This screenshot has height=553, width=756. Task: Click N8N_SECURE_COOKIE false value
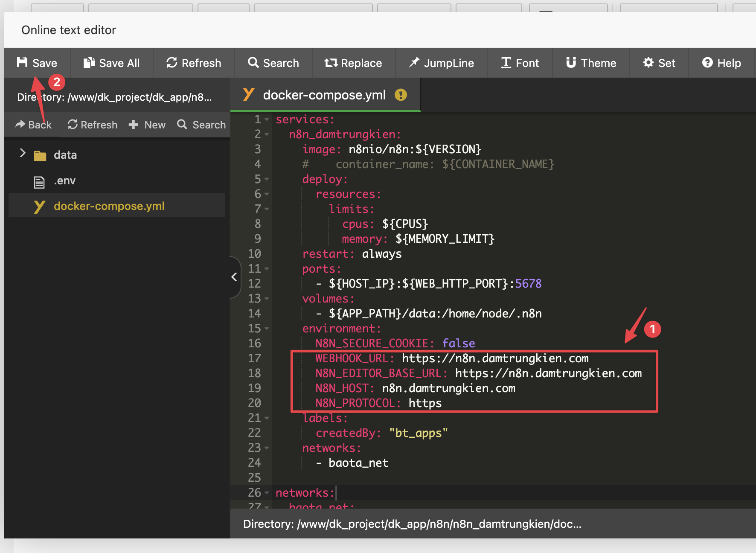[459, 343]
